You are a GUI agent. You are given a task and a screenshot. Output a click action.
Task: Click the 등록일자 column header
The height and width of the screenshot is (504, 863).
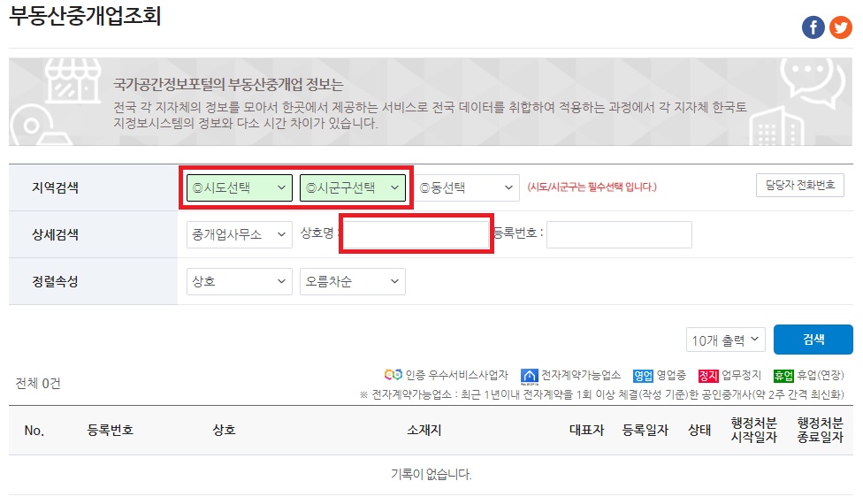pyautogui.click(x=645, y=430)
